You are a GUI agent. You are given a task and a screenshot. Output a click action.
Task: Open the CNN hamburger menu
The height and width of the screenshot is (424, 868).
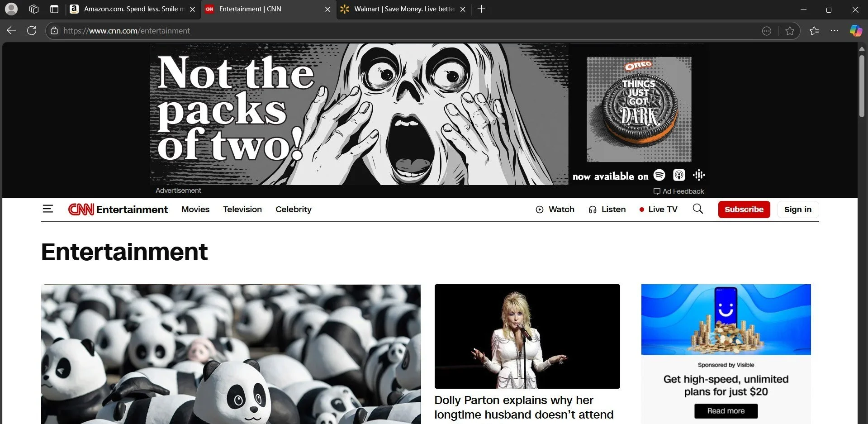click(x=48, y=209)
